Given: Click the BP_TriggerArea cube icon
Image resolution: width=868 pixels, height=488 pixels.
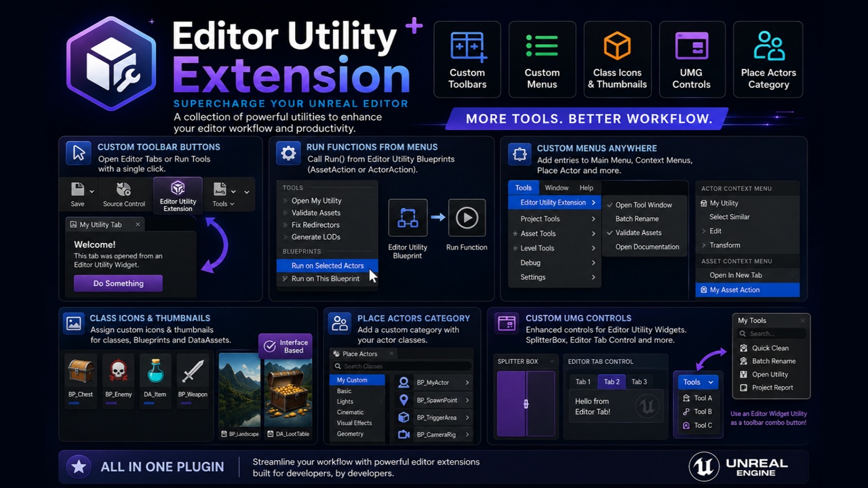Looking at the screenshot, I should tap(403, 418).
